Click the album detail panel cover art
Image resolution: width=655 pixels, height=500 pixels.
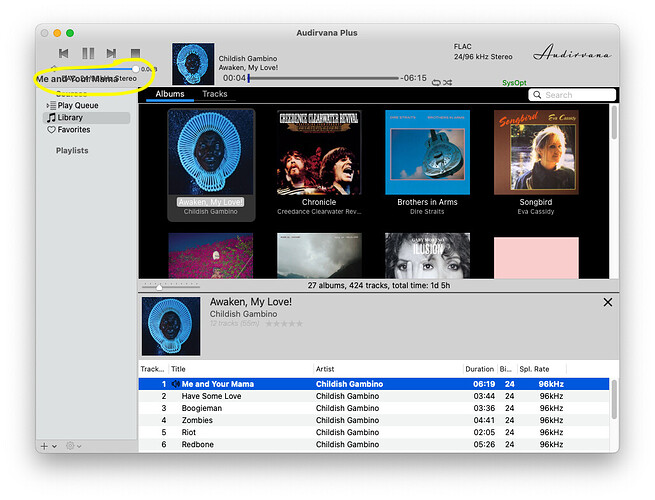point(171,326)
